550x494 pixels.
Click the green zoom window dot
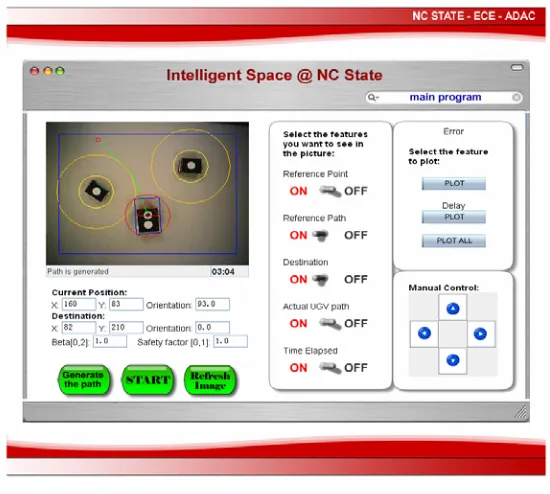tap(60, 71)
